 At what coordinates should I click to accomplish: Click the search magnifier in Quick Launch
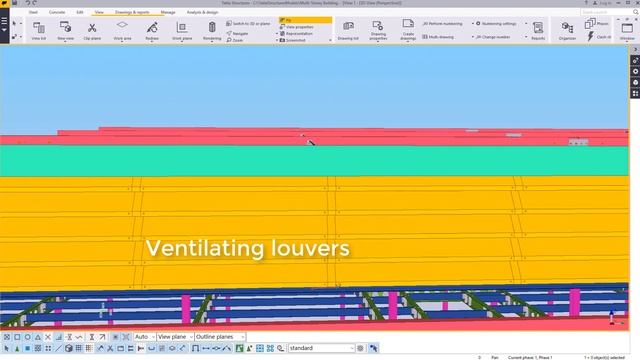(x=636, y=12)
